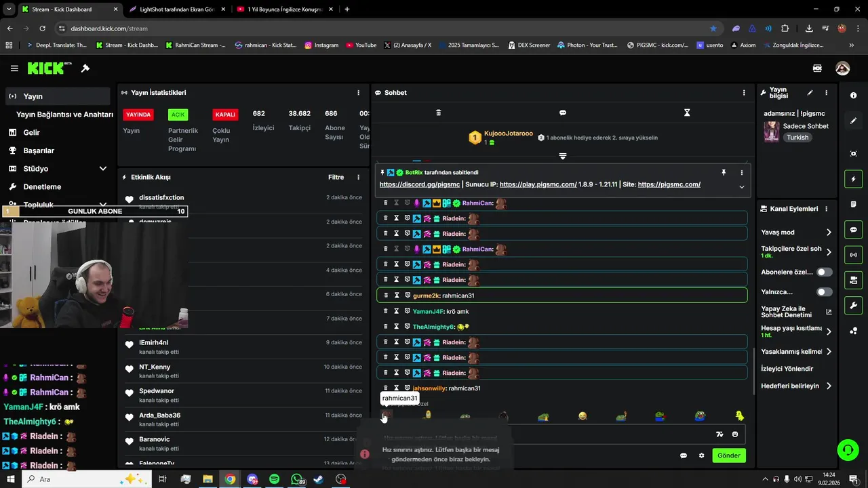The width and height of the screenshot is (868, 488).
Task: Open pinned message three-dot options
Action: click(742, 173)
